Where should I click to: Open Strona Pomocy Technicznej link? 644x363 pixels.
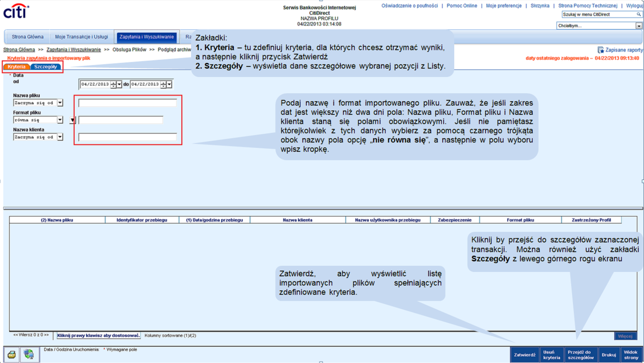click(587, 6)
